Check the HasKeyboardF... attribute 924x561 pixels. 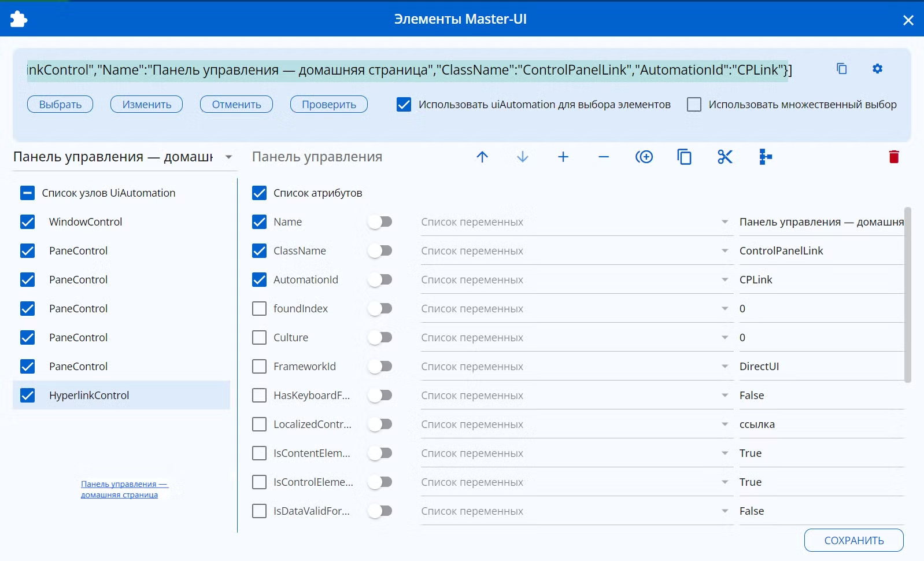point(259,396)
